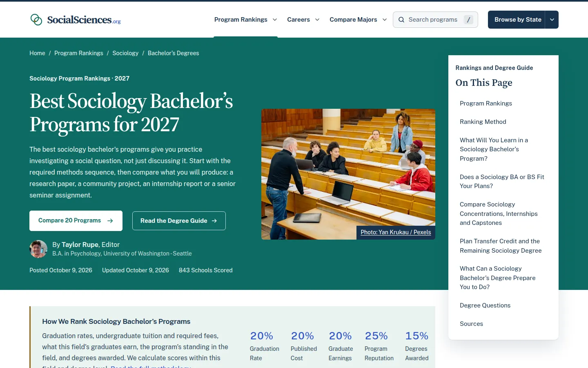Click Bachelor's Degrees breadcrumb
The height and width of the screenshot is (368, 588).
pos(174,53)
